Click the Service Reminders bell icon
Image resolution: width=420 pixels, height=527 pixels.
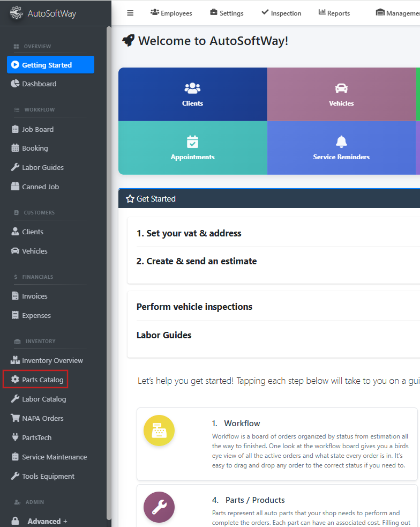[x=341, y=142]
